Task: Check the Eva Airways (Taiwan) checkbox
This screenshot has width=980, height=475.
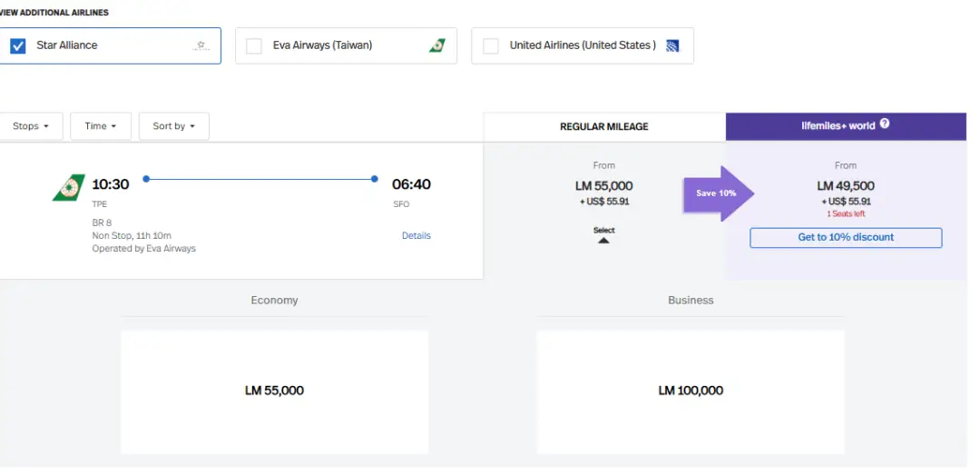Action: click(x=254, y=45)
